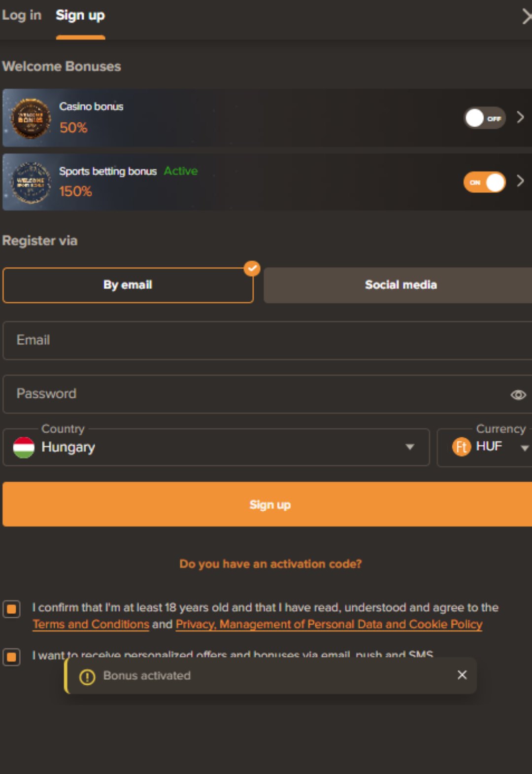Click the Casino bonus badge icon
The height and width of the screenshot is (774, 532).
(31, 118)
